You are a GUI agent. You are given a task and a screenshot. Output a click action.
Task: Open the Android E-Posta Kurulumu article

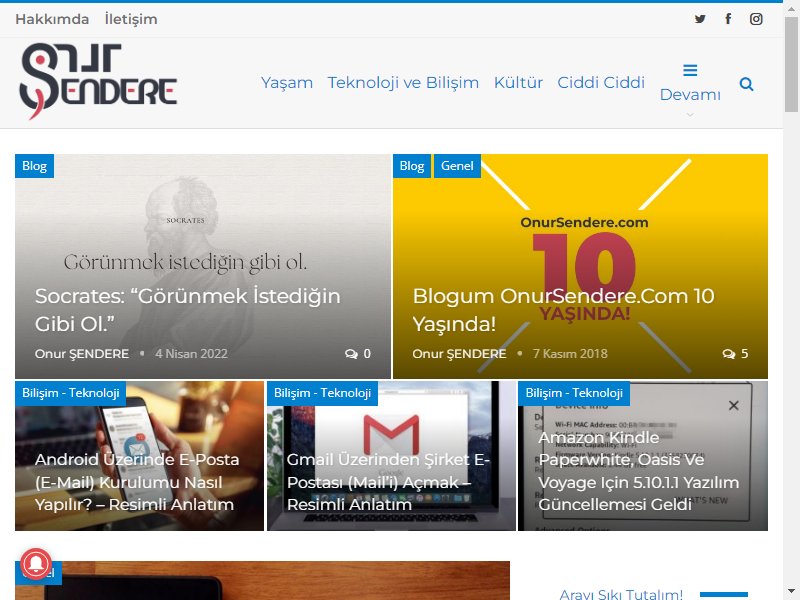(x=137, y=482)
